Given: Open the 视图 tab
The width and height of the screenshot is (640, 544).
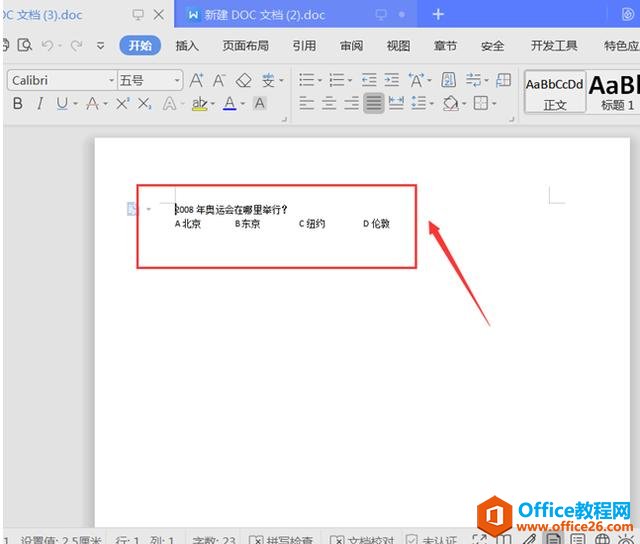Looking at the screenshot, I should (x=398, y=46).
